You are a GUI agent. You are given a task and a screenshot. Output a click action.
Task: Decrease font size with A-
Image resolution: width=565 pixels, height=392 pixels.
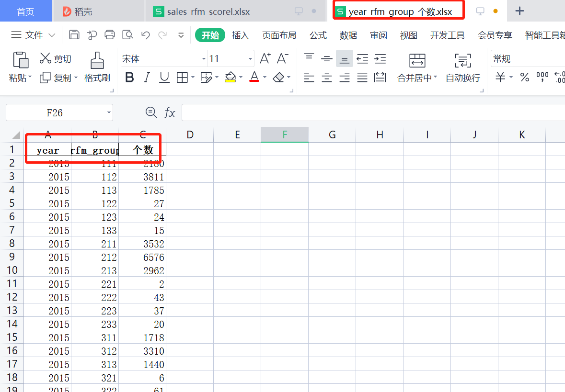(283, 58)
